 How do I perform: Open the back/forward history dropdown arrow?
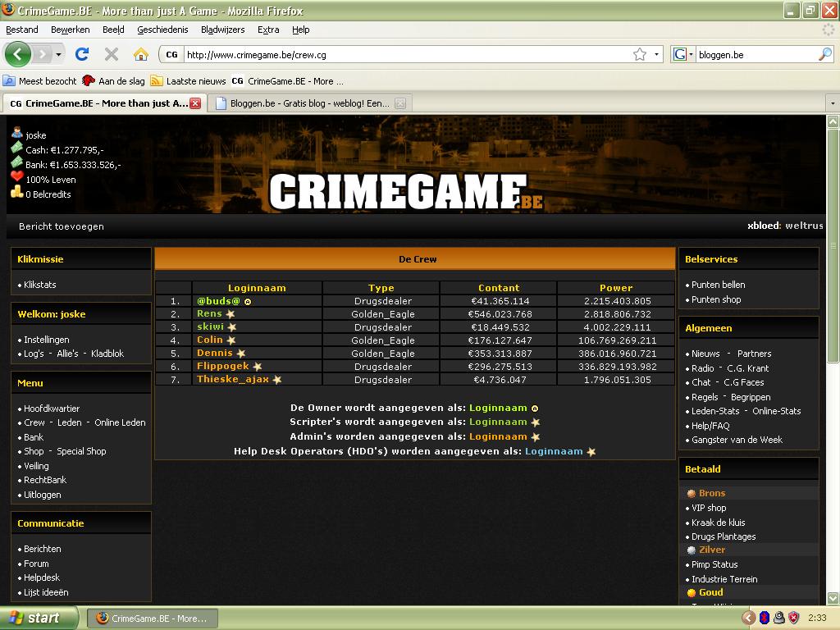pos(58,55)
